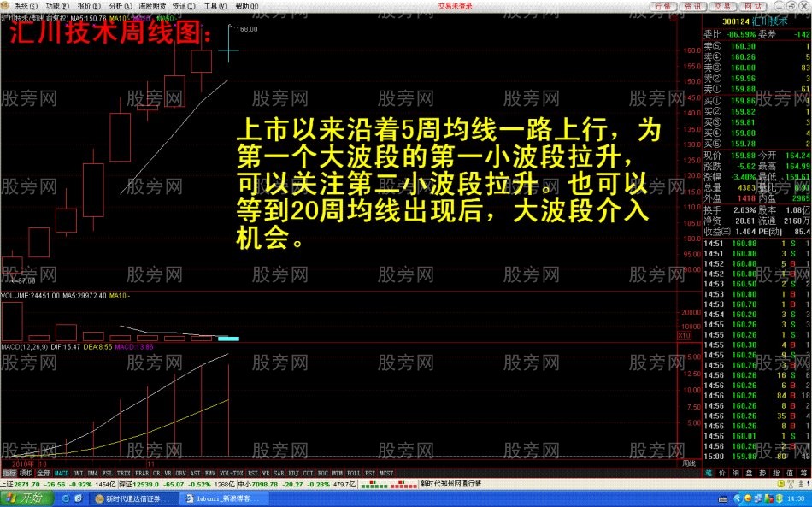This screenshot has height=507, width=812.
Task: Click the yellow note icon in status bar
Action: (781, 484)
